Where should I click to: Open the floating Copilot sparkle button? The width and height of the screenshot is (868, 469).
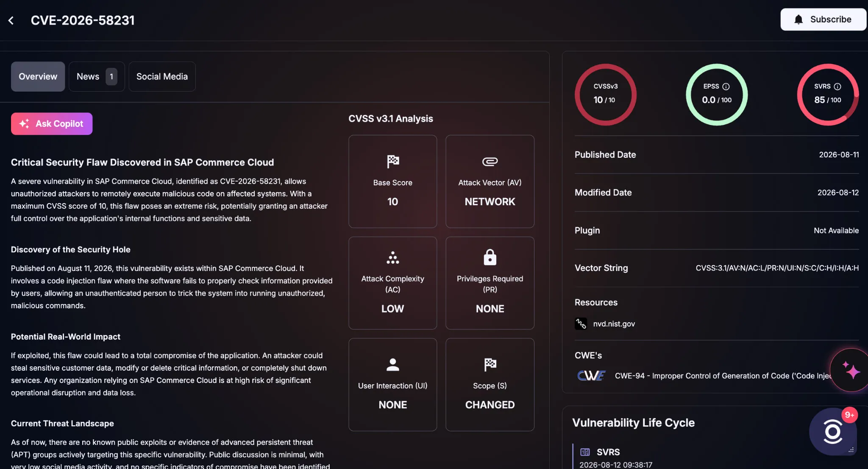(x=850, y=370)
